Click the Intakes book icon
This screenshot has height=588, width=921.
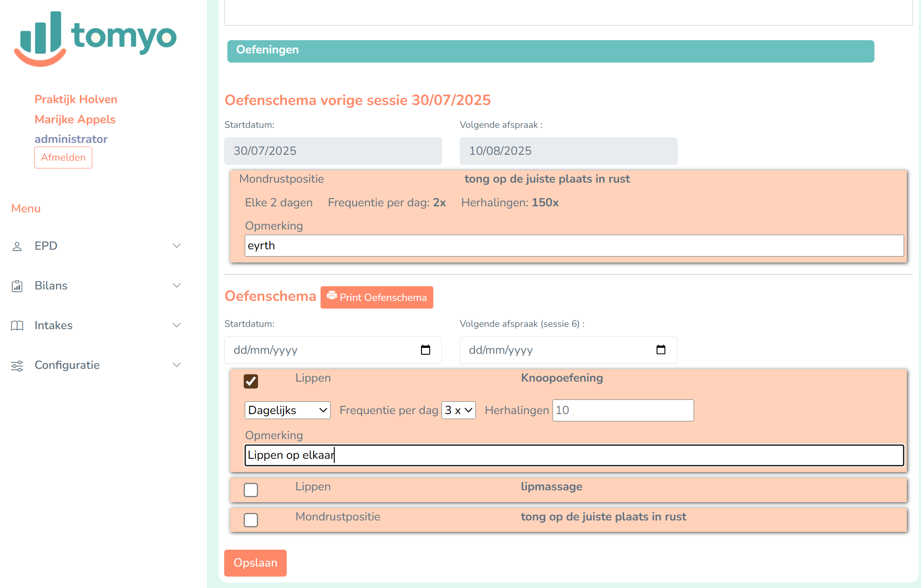point(17,325)
